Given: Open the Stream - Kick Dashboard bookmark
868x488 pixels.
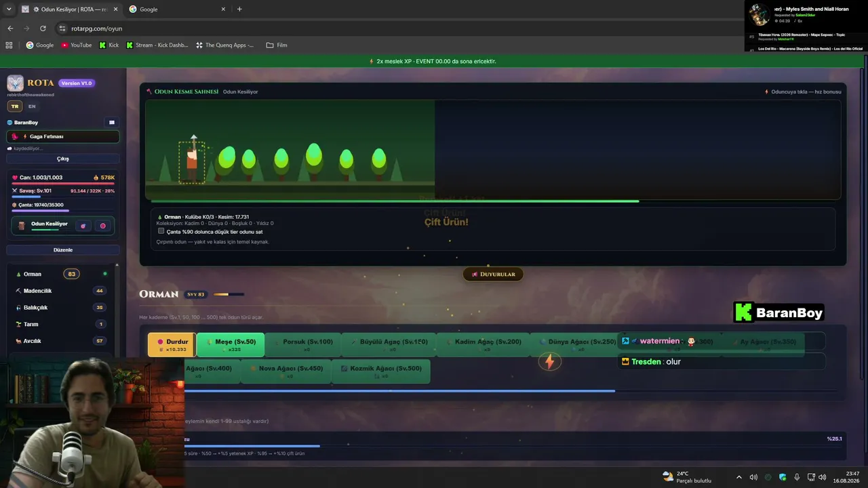Looking at the screenshot, I should [x=157, y=45].
